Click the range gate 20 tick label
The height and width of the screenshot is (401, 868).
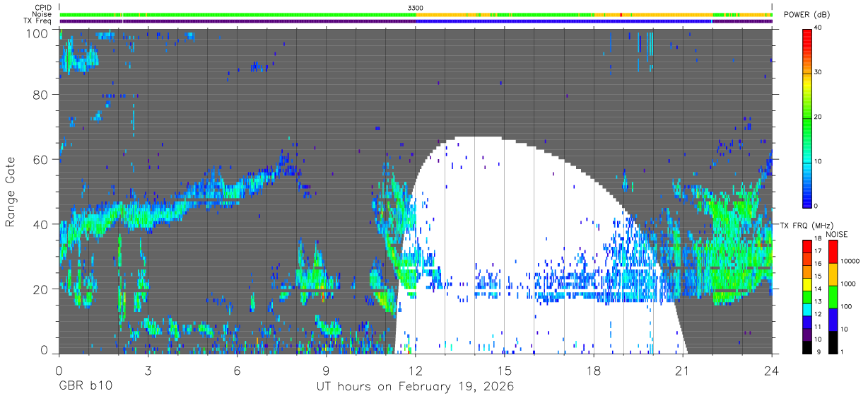(x=41, y=289)
